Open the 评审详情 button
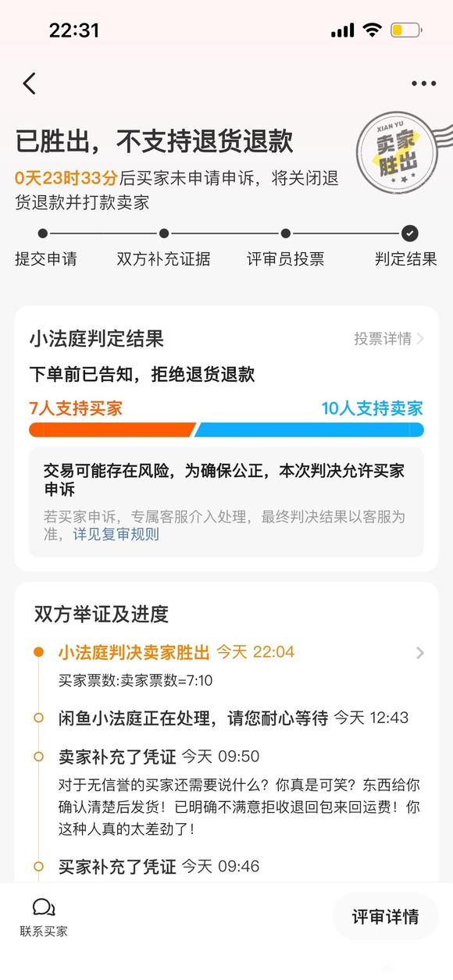 385,916
